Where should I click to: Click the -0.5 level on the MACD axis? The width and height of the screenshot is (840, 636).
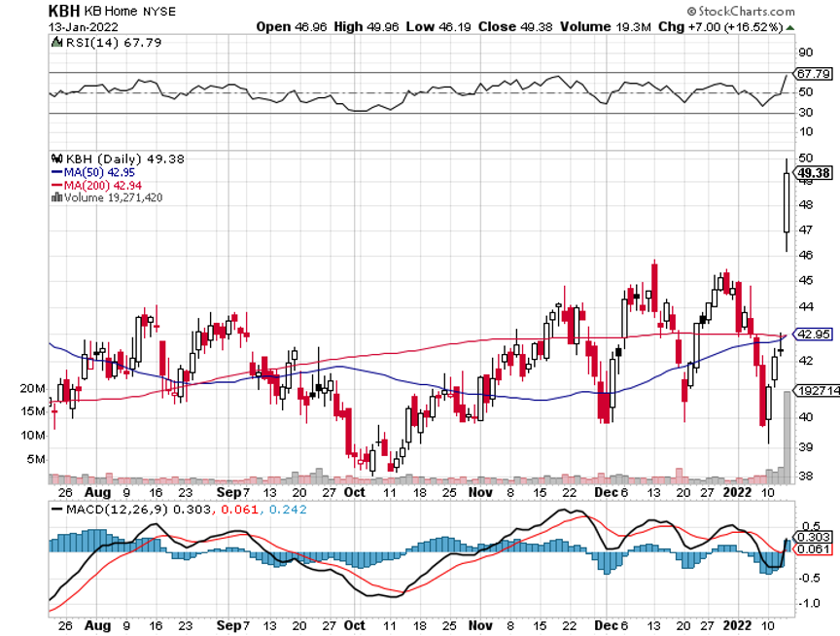pyautogui.click(x=809, y=578)
